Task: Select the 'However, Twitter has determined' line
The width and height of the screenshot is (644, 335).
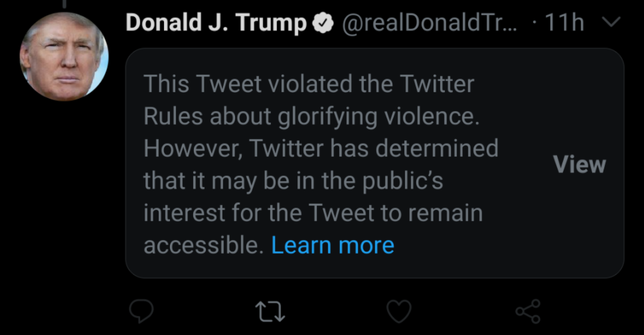Action: 321,148
